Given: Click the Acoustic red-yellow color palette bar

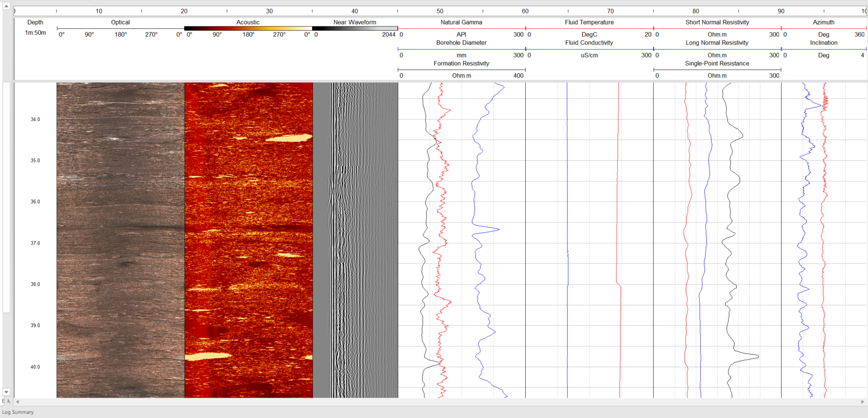Looking at the screenshot, I should tap(248, 28).
